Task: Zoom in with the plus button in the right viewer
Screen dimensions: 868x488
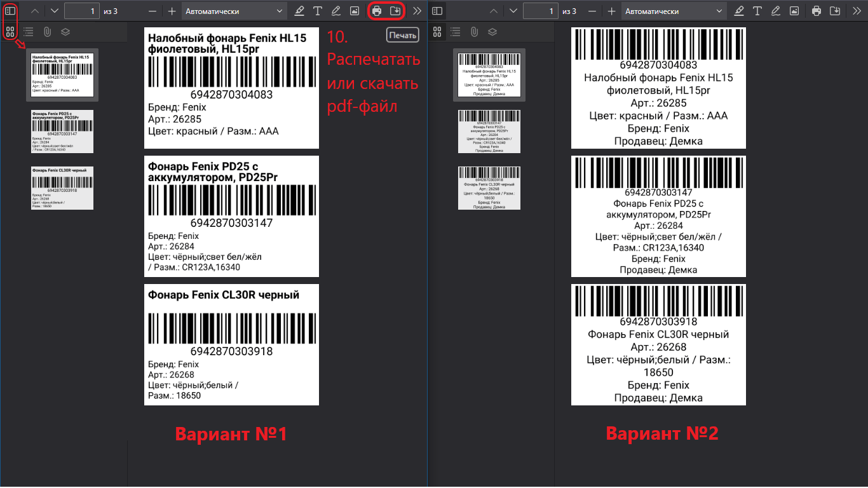Action: (x=611, y=11)
